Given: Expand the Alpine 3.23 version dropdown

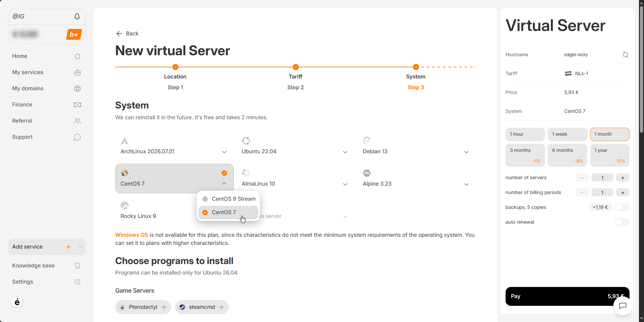Looking at the screenshot, I should pos(466,184).
